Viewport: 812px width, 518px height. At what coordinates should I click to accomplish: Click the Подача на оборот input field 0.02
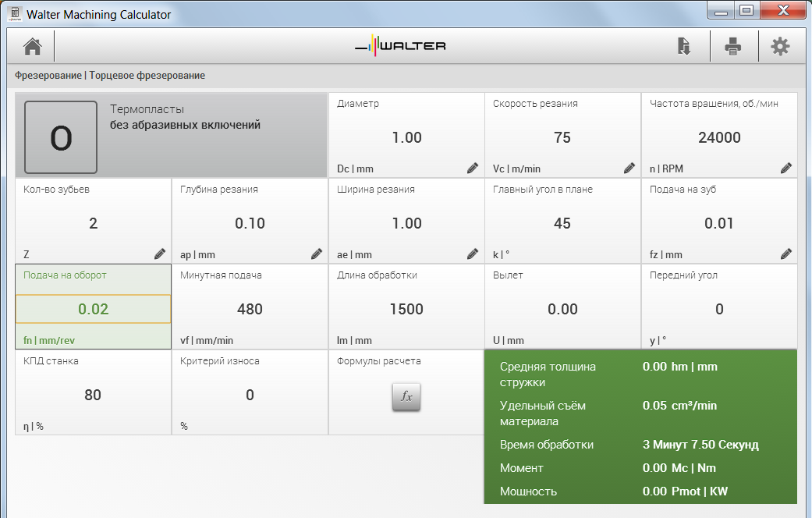pyautogui.click(x=94, y=309)
